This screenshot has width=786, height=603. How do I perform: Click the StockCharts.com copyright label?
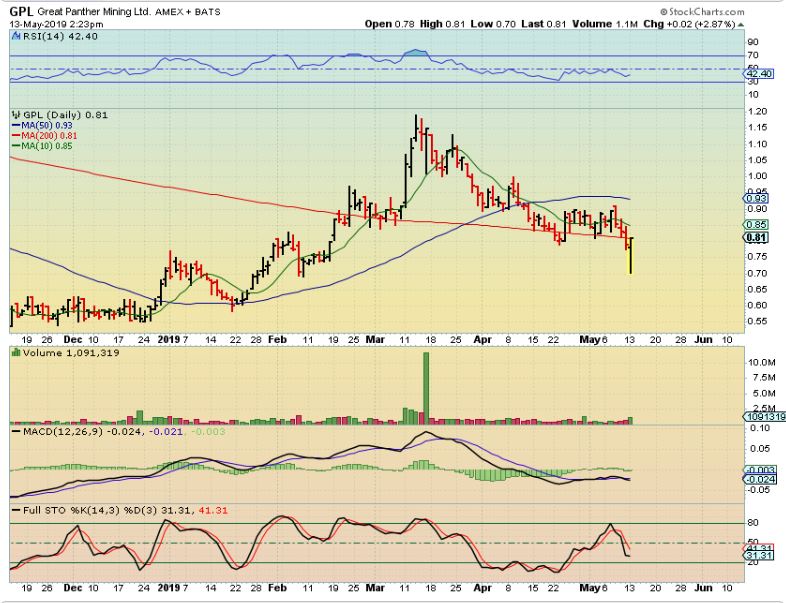[x=702, y=12]
